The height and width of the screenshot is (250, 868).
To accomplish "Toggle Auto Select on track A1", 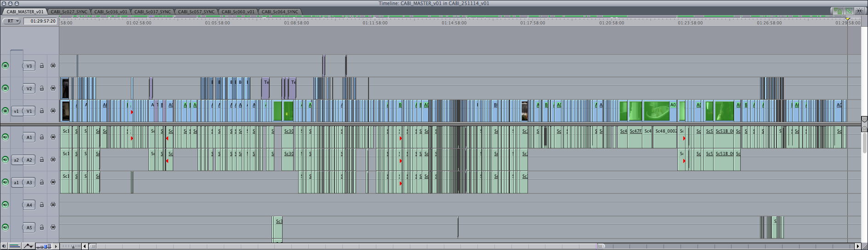I will pyautogui.click(x=53, y=137).
